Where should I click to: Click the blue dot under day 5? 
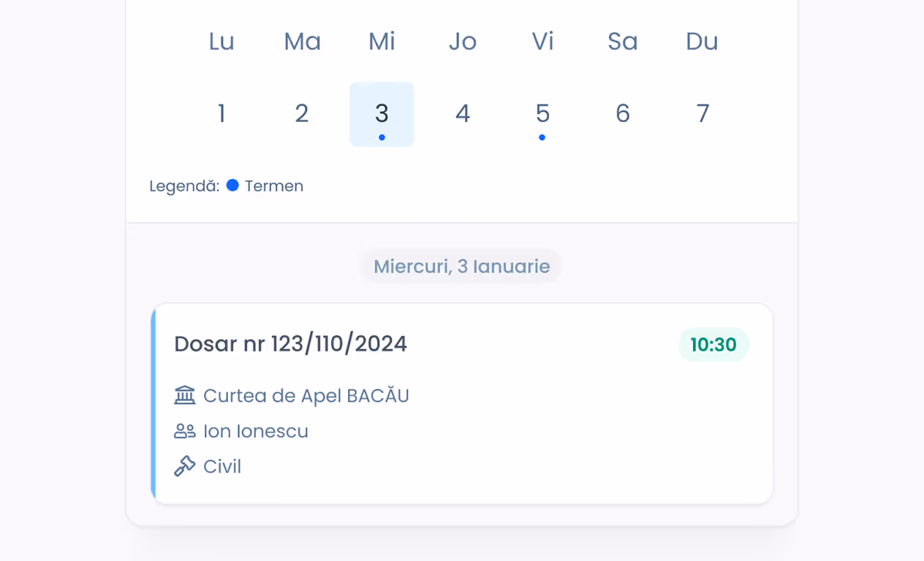pos(542,137)
